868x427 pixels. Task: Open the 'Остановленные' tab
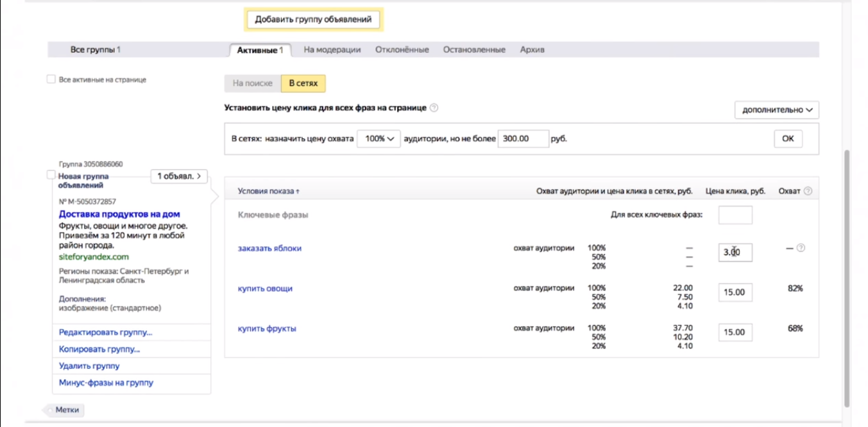473,50
